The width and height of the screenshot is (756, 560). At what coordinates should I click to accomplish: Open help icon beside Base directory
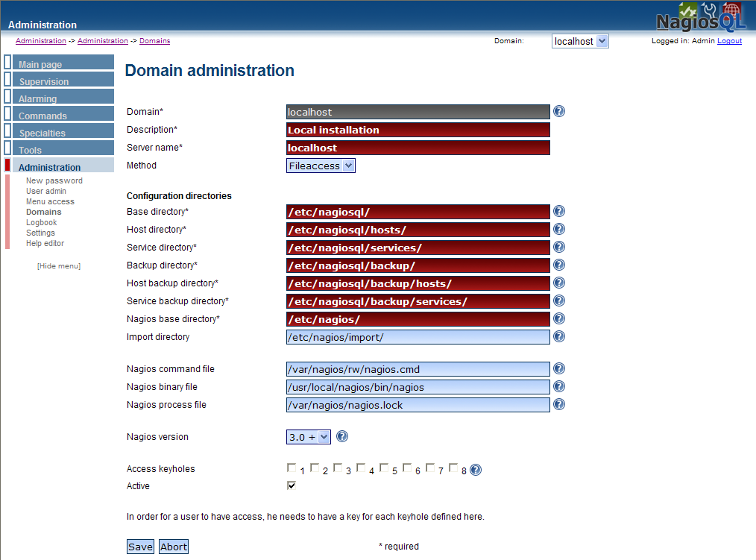click(559, 211)
